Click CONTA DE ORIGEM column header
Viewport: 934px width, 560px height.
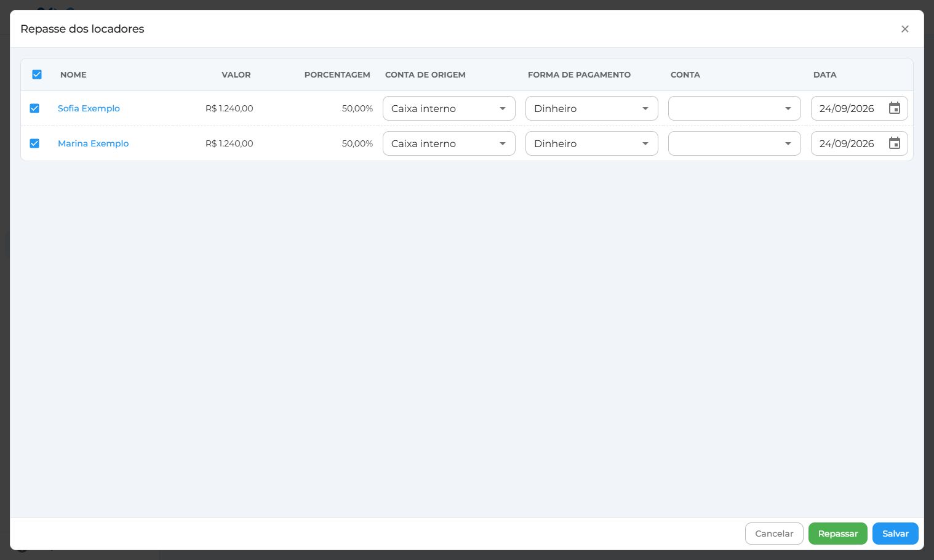click(x=425, y=74)
